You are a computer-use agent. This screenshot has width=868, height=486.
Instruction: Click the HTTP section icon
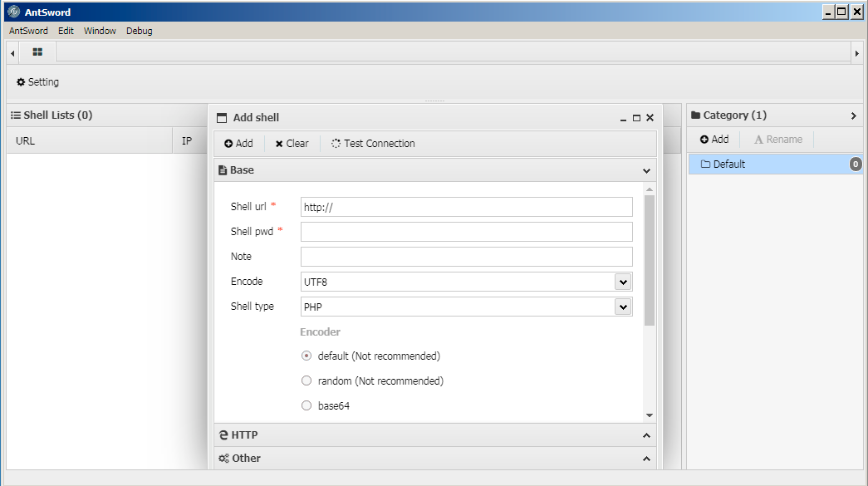[x=223, y=435]
